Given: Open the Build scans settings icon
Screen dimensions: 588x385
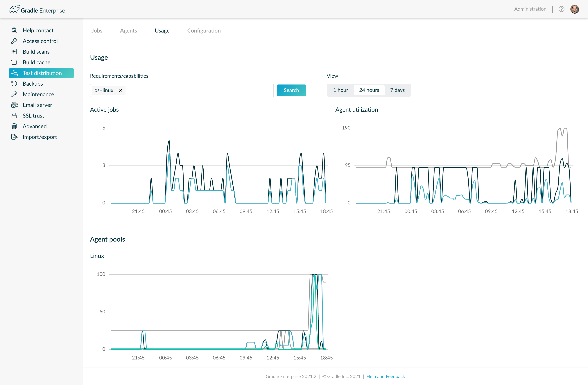Looking at the screenshot, I should [x=14, y=52].
